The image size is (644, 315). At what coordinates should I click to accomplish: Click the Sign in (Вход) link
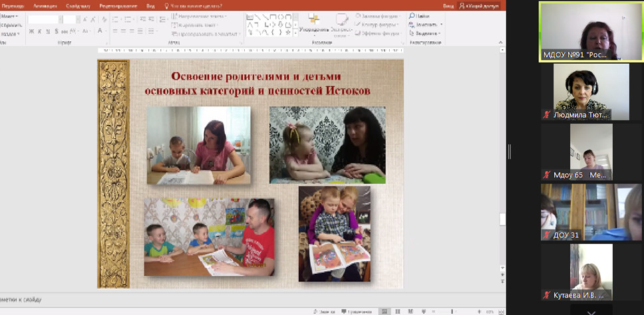pos(448,5)
